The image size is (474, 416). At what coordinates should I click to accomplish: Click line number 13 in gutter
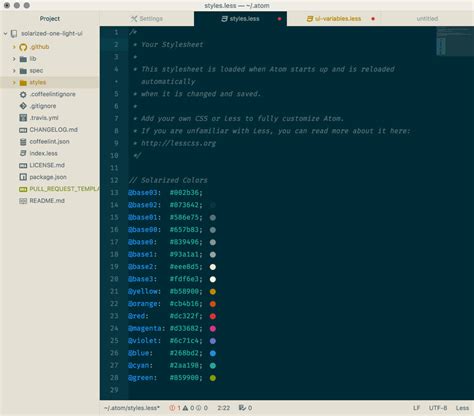(114, 193)
